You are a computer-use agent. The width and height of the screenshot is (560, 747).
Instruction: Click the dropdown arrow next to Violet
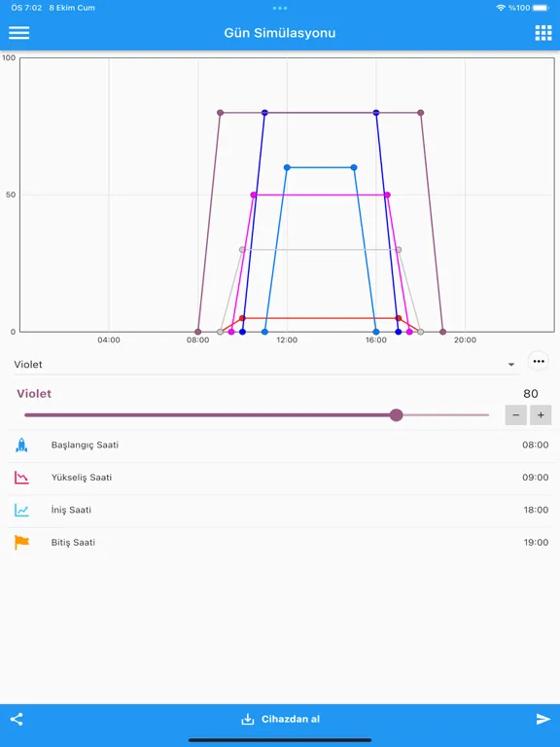pyautogui.click(x=511, y=365)
